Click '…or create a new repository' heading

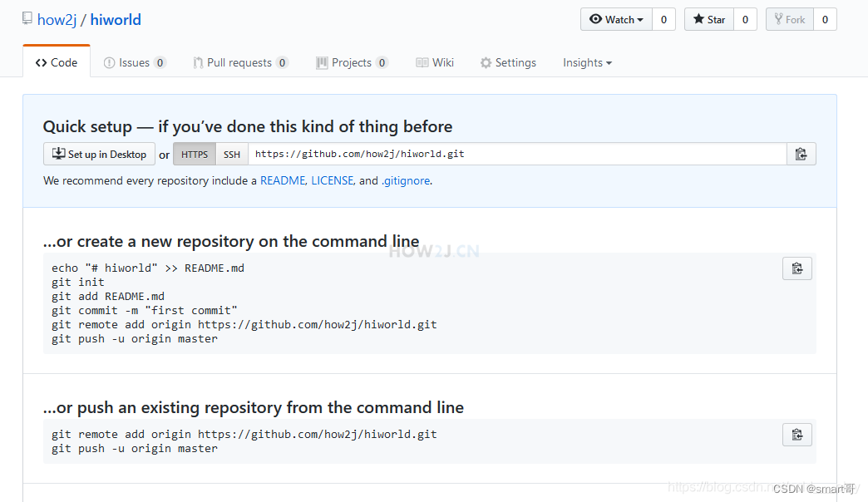pyautogui.click(x=231, y=241)
